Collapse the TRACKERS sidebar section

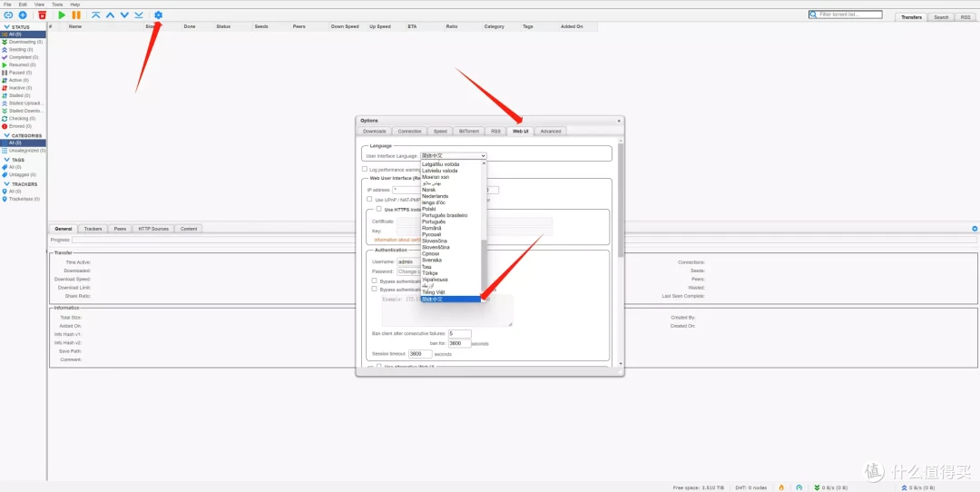7,184
